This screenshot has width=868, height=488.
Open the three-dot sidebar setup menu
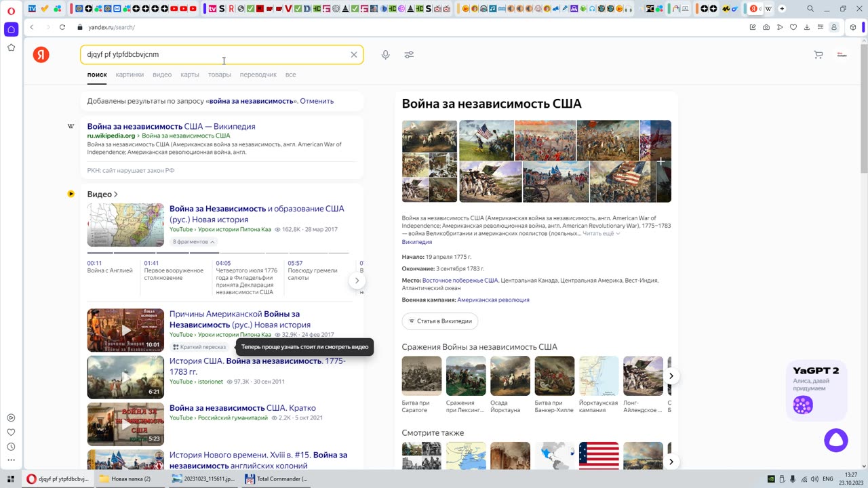click(11, 461)
